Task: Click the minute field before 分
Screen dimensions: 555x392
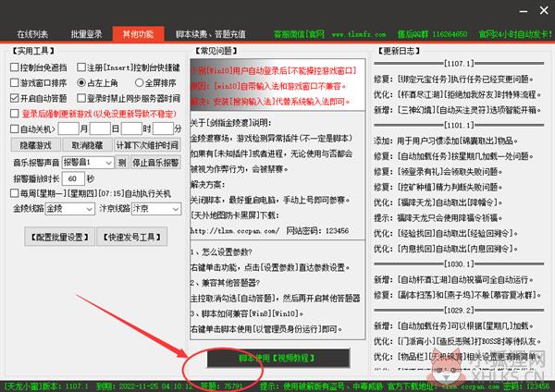Action: [x=163, y=129]
